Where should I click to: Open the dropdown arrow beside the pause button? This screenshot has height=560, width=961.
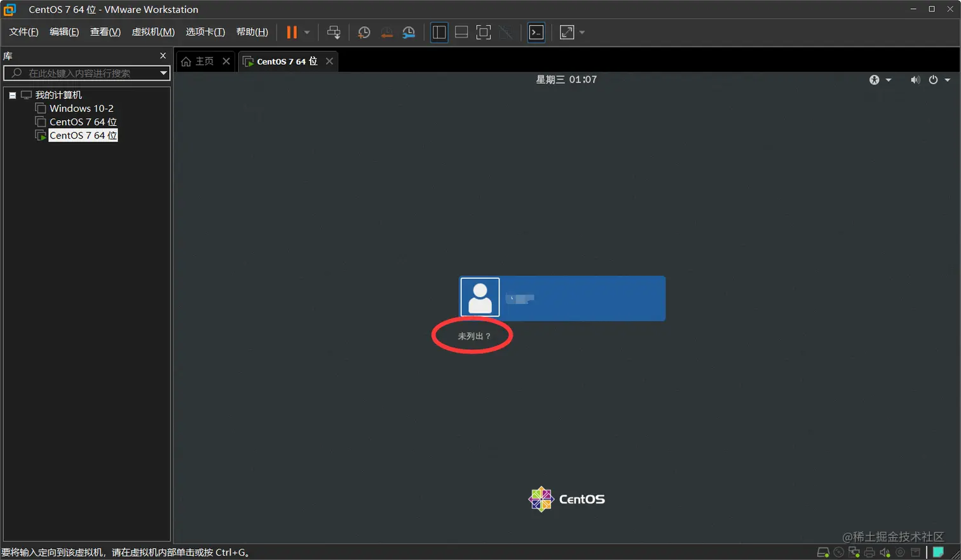307,32
